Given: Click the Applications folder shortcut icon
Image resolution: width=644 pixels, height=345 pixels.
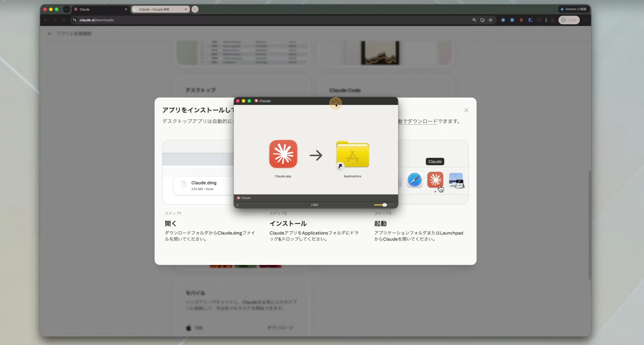Looking at the screenshot, I should [x=353, y=154].
